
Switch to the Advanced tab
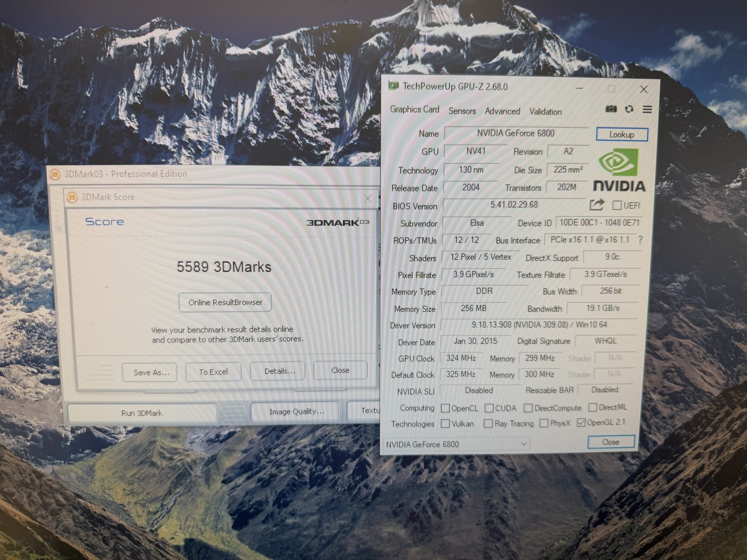pyautogui.click(x=503, y=111)
